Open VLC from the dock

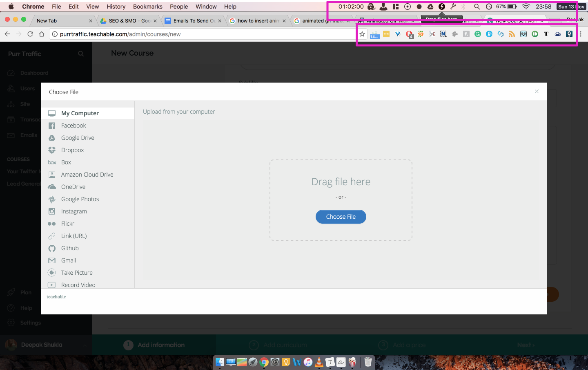point(319,362)
